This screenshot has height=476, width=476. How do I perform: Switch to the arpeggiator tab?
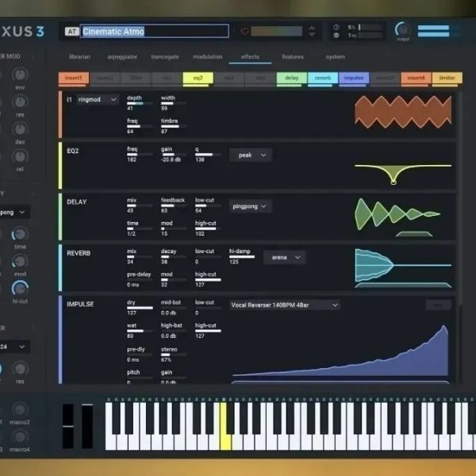click(x=122, y=57)
